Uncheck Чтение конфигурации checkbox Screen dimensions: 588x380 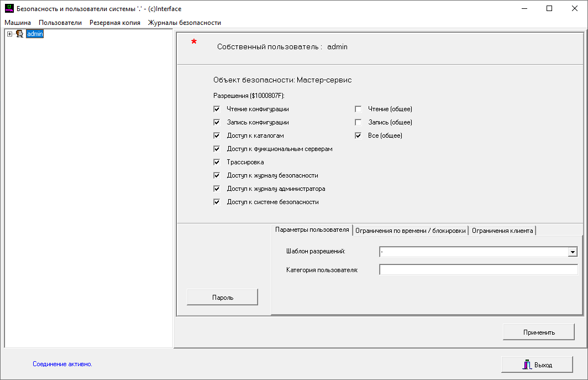(x=217, y=110)
